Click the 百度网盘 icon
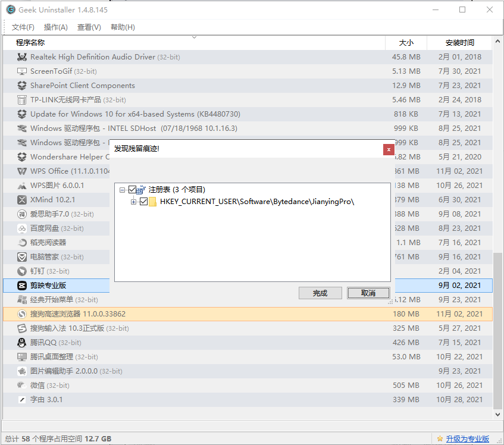The height and width of the screenshot is (445, 504). click(x=22, y=228)
